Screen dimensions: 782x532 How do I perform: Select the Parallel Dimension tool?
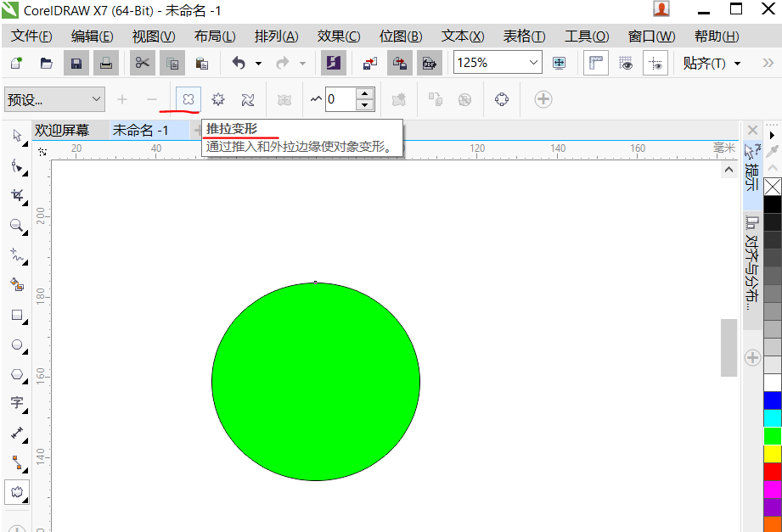[x=18, y=433]
